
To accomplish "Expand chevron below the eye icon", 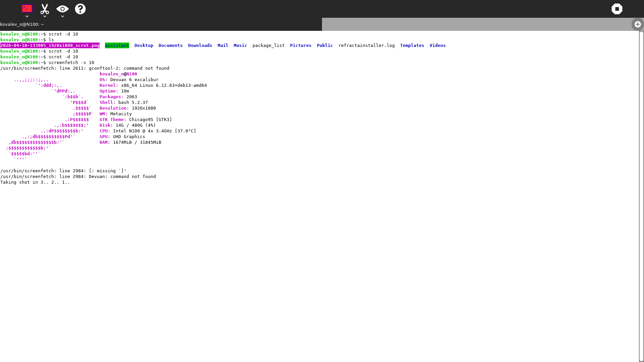I will coord(62,16).
